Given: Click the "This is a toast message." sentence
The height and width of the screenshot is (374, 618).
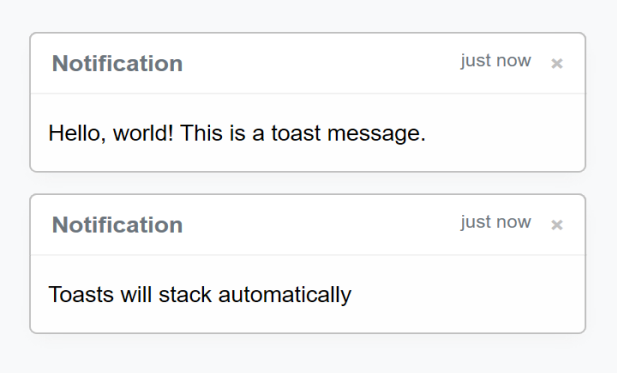Looking at the screenshot, I should (x=303, y=133).
